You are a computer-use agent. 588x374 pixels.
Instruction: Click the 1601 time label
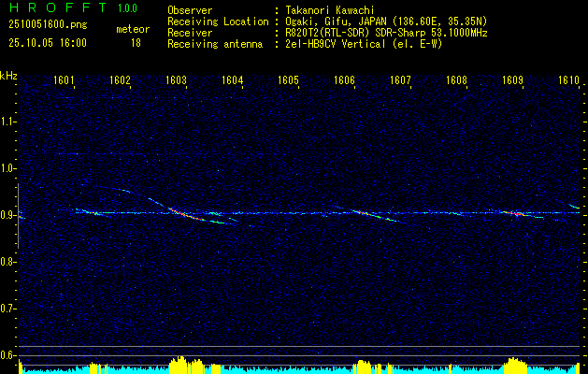pos(64,79)
